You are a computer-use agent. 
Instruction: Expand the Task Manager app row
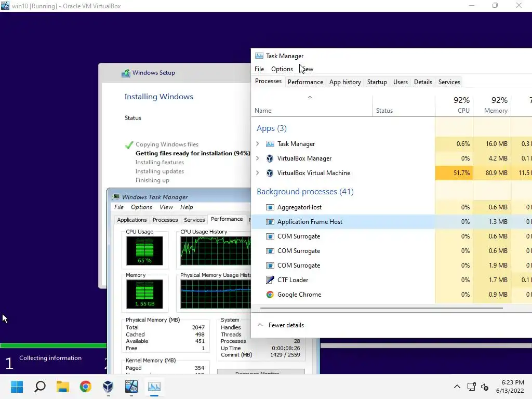[x=258, y=144]
